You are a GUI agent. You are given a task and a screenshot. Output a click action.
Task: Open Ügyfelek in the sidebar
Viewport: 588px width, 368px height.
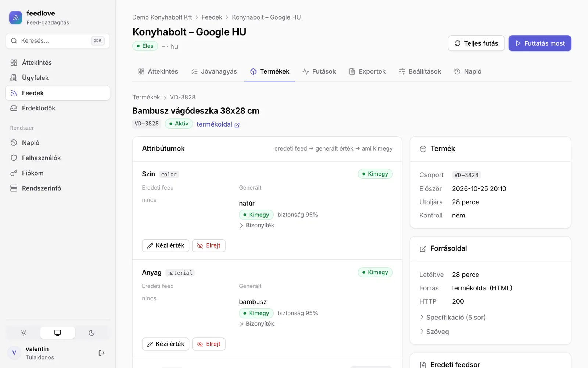58,78
